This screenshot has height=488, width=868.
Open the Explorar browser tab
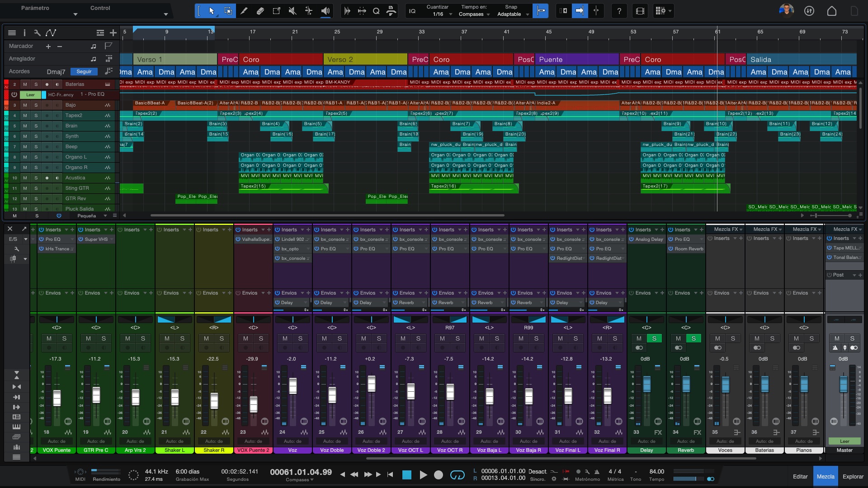click(853, 476)
